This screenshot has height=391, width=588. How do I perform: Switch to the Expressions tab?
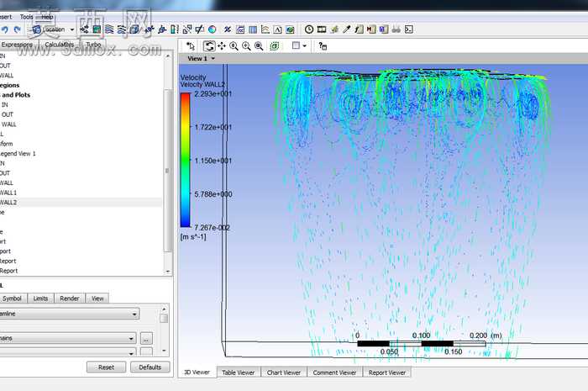[x=18, y=45]
